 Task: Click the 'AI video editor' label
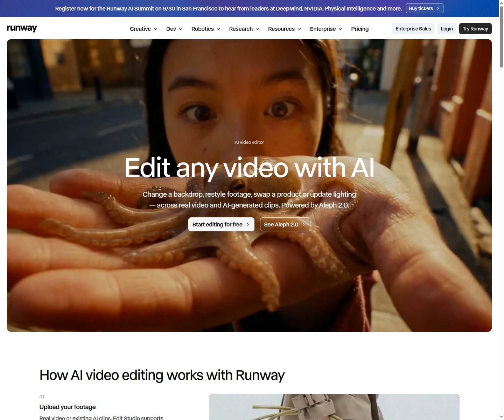tap(249, 142)
